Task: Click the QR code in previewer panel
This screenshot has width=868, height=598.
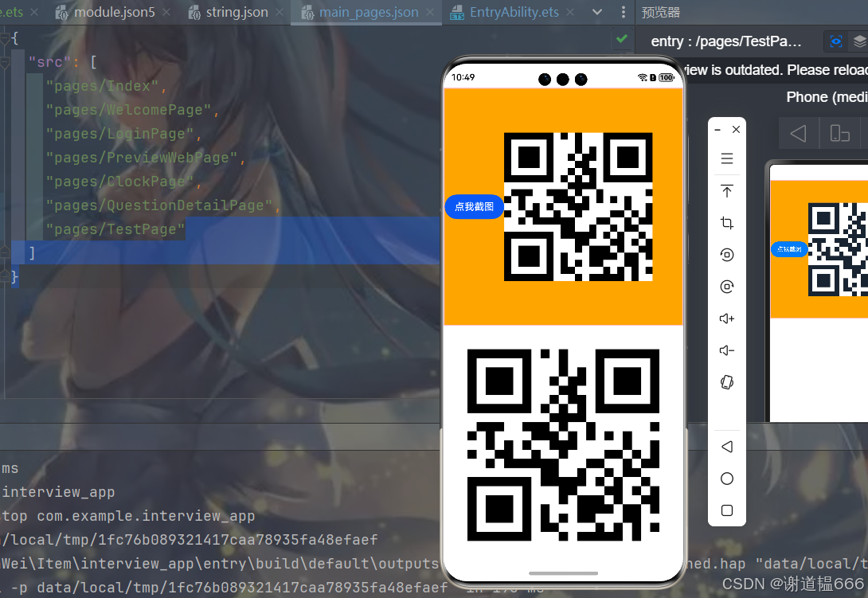Action: pos(838,249)
